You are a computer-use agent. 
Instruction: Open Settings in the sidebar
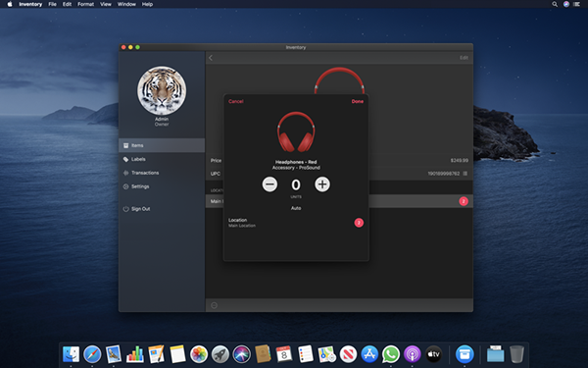162,186
